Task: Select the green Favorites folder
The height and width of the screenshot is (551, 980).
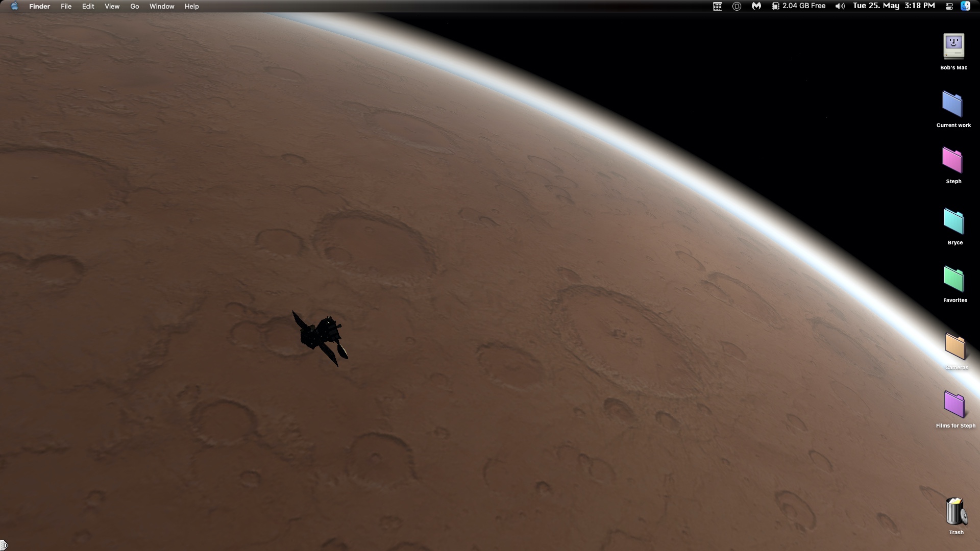Action: pyautogui.click(x=953, y=279)
